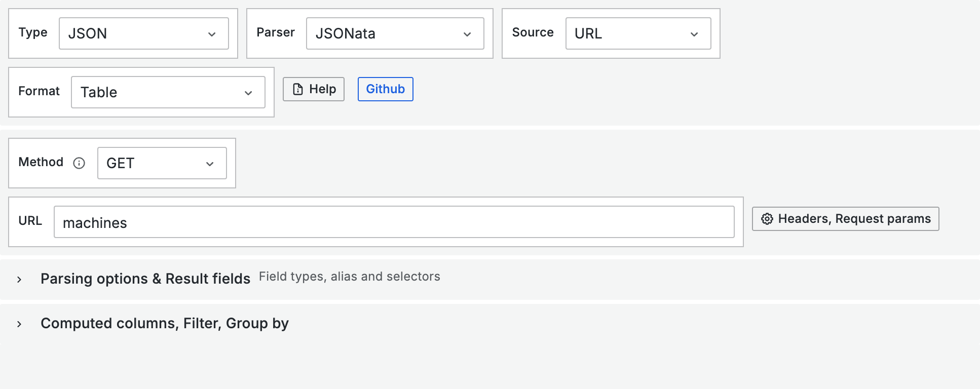The height and width of the screenshot is (389, 980).
Task: Expand Parsing options & Result fields section
Action: tap(145, 279)
